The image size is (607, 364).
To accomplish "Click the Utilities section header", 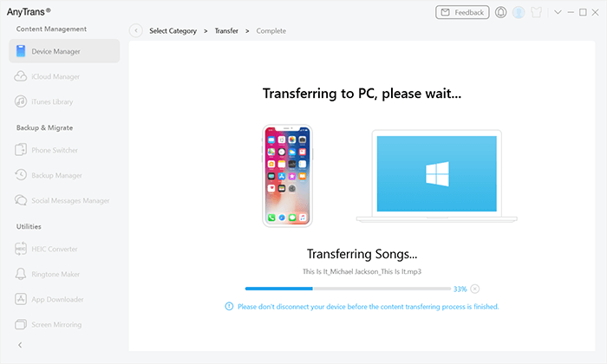I will pyautogui.click(x=29, y=227).
